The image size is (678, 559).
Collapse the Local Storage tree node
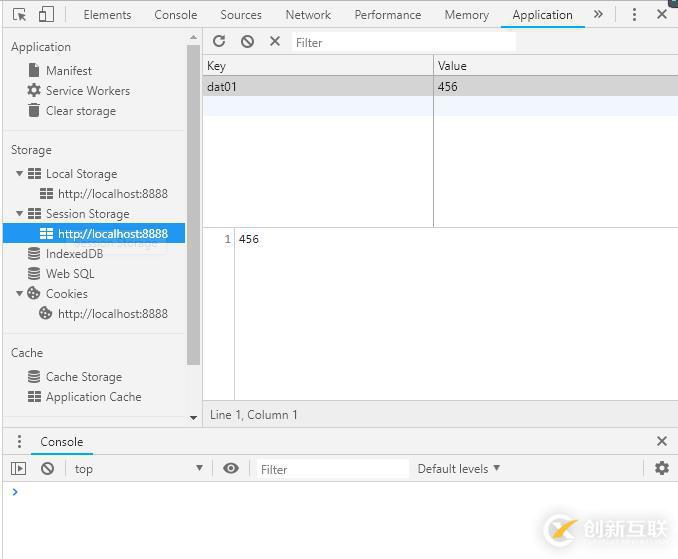pyautogui.click(x=19, y=174)
